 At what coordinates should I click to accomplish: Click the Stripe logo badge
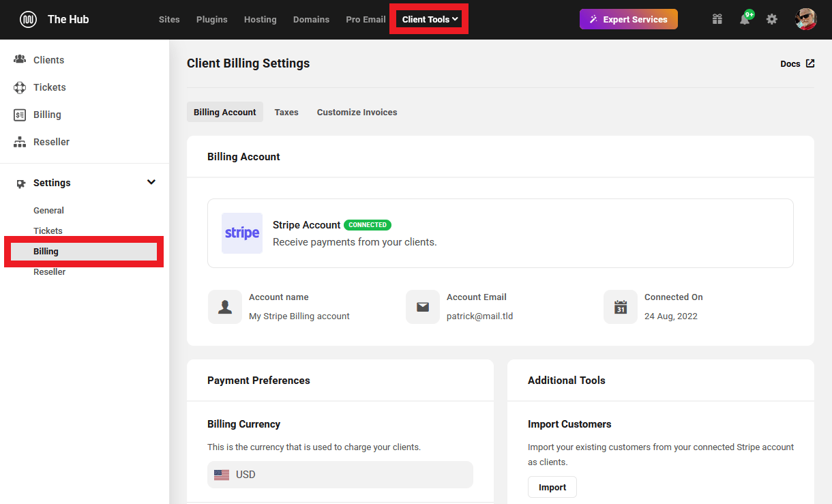[x=241, y=233]
